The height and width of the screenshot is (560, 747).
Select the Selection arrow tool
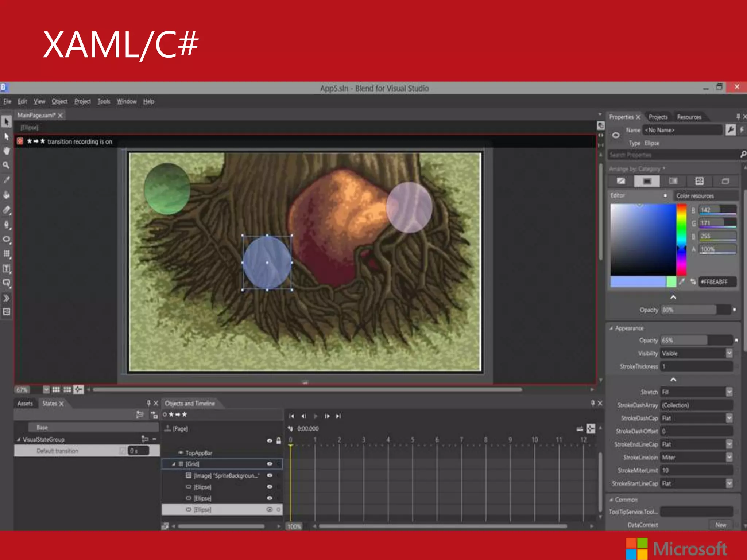click(x=7, y=121)
